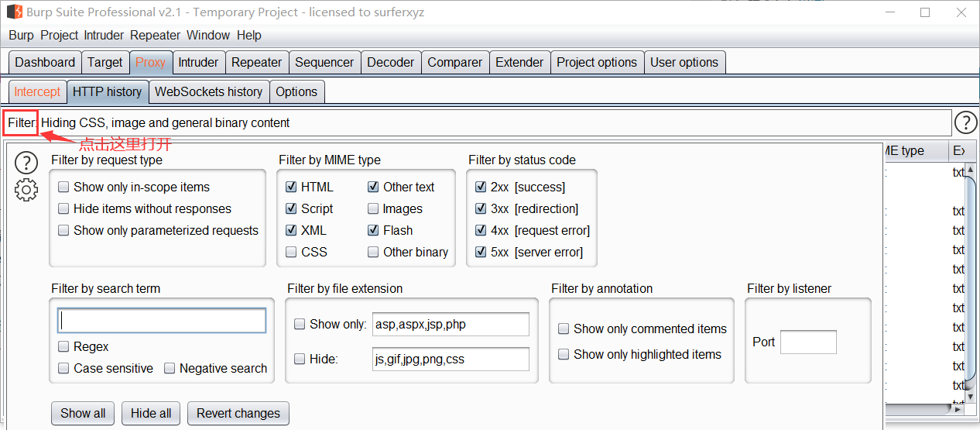Open proxy Options sub-tab

(296, 91)
